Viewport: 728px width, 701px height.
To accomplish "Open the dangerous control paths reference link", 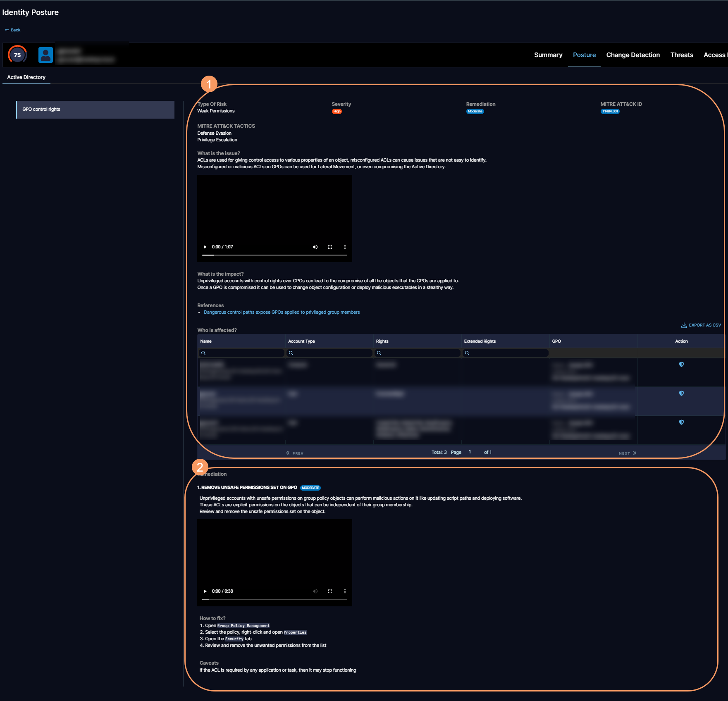I will 282,312.
